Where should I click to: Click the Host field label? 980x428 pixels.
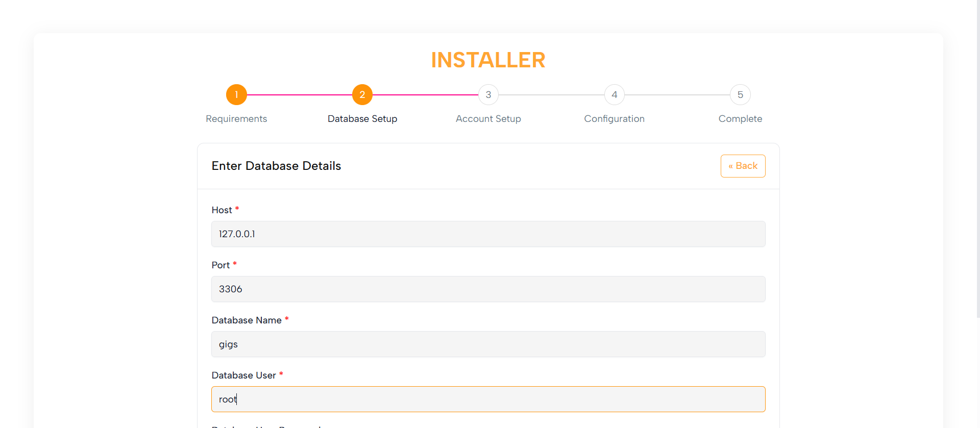tap(222, 210)
